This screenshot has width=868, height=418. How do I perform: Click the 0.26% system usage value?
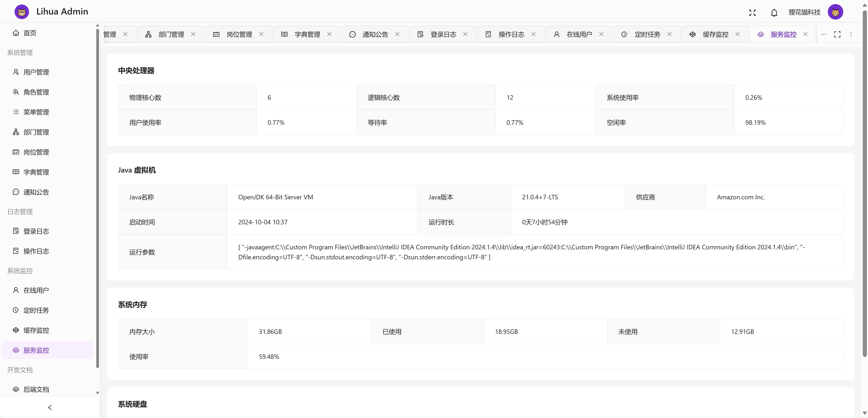tap(753, 98)
